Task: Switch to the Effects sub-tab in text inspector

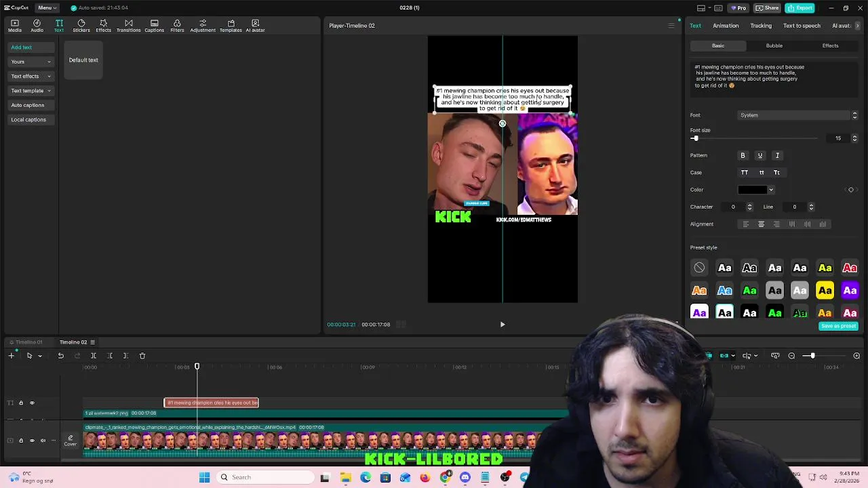Action: tap(830, 45)
